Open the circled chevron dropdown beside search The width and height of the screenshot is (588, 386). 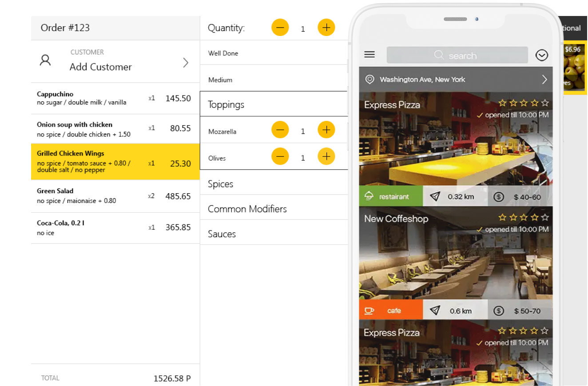click(542, 55)
